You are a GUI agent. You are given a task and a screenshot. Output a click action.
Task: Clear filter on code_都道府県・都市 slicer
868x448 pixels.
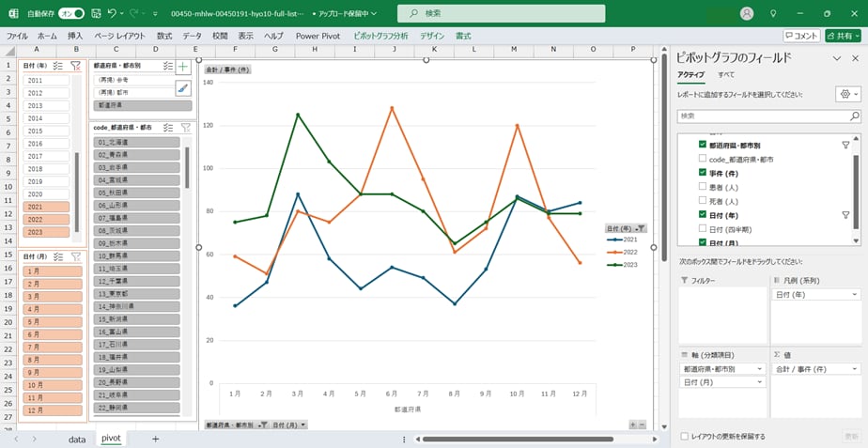186,128
